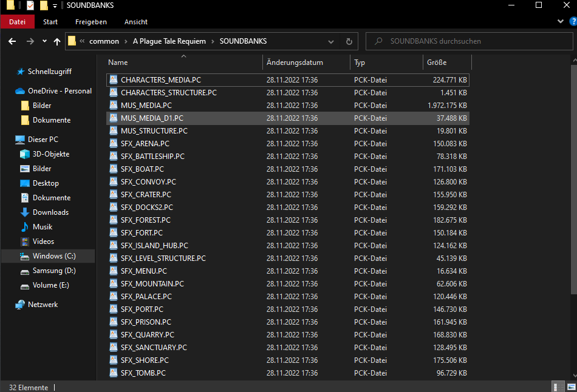Expand hidden path chevron in address bar
Image resolution: width=577 pixels, height=392 pixels.
tap(82, 41)
